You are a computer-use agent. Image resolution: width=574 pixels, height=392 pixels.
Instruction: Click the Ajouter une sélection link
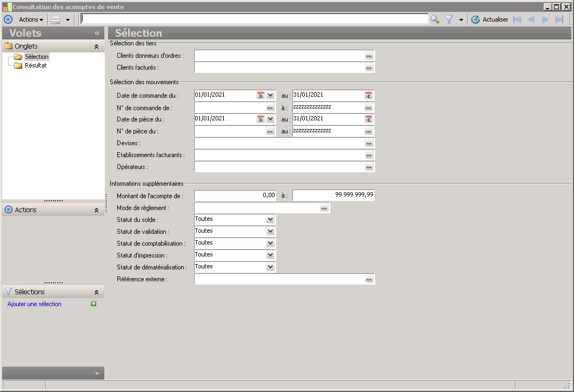[x=35, y=304]
